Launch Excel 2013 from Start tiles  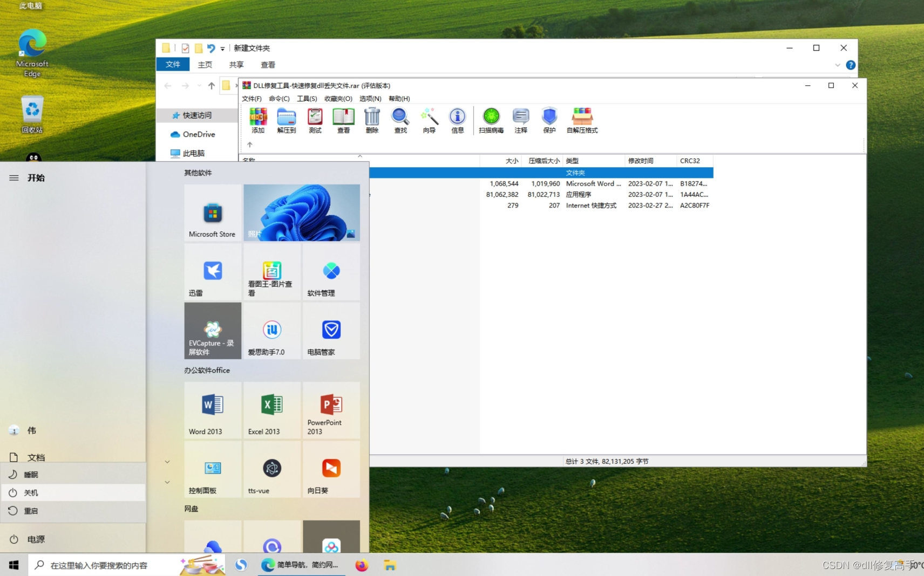[272, 410]
